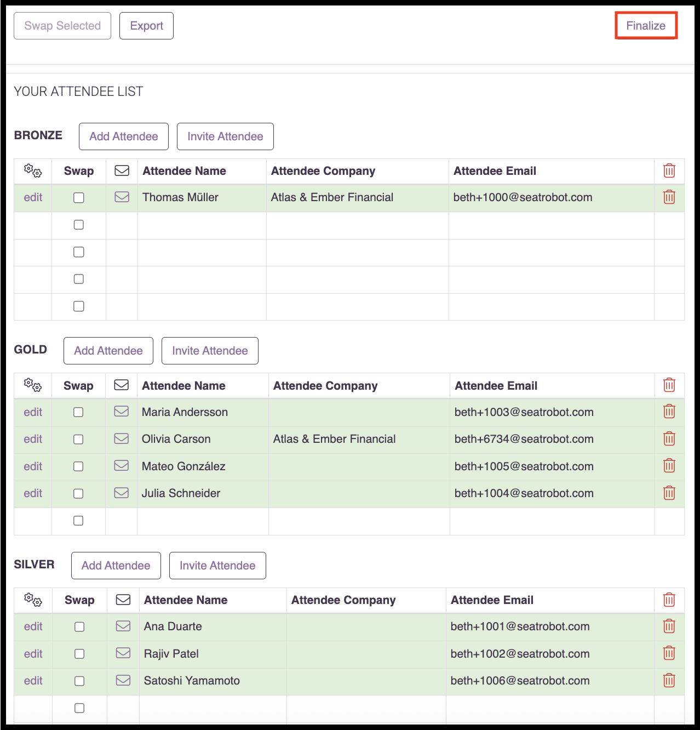This screenshot has width=700, height=730.
Task: Click trash icon in Silver table header
Action: click(x=669, y=600)
